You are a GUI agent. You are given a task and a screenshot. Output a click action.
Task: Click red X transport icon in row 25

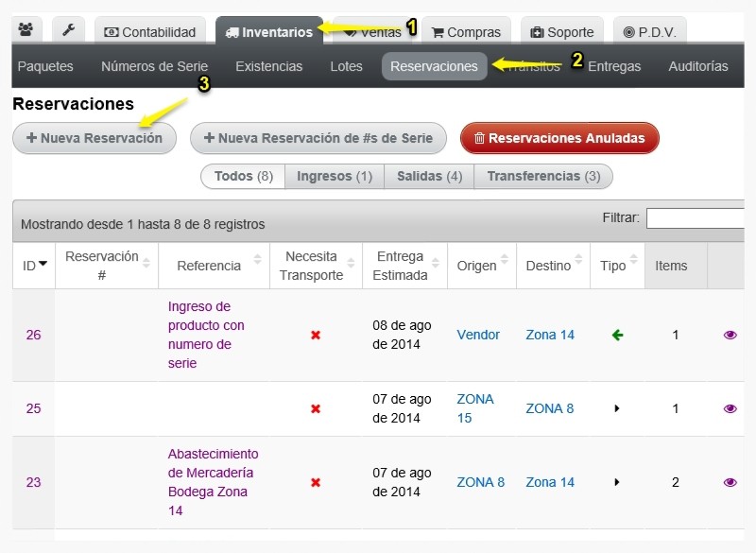tap(316, 409)
